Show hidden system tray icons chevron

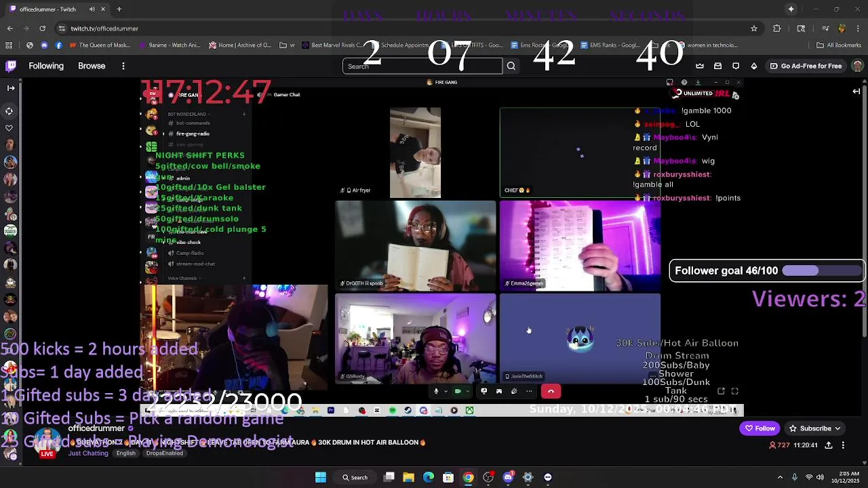[780, 477]
